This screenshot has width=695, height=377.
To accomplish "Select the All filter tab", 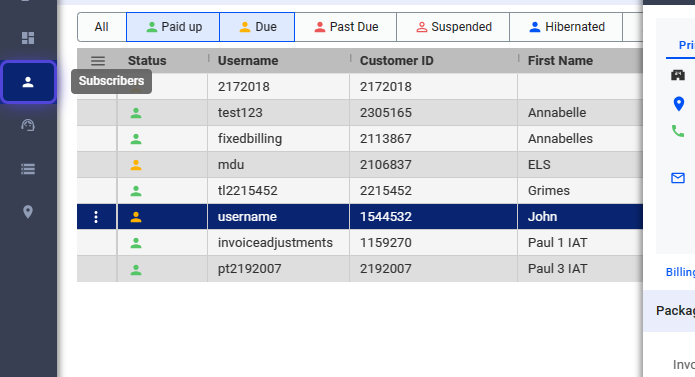I will [x=102, y=27].
